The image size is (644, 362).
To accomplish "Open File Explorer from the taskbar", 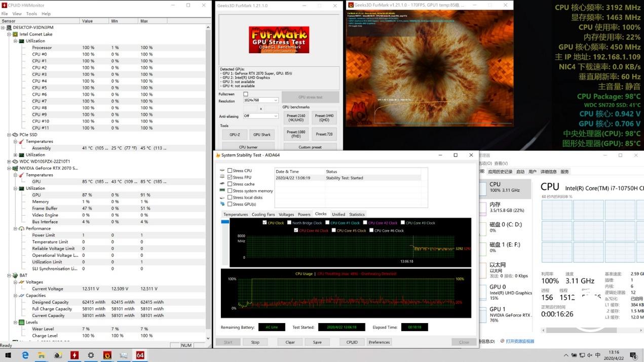I will [41, 355].
